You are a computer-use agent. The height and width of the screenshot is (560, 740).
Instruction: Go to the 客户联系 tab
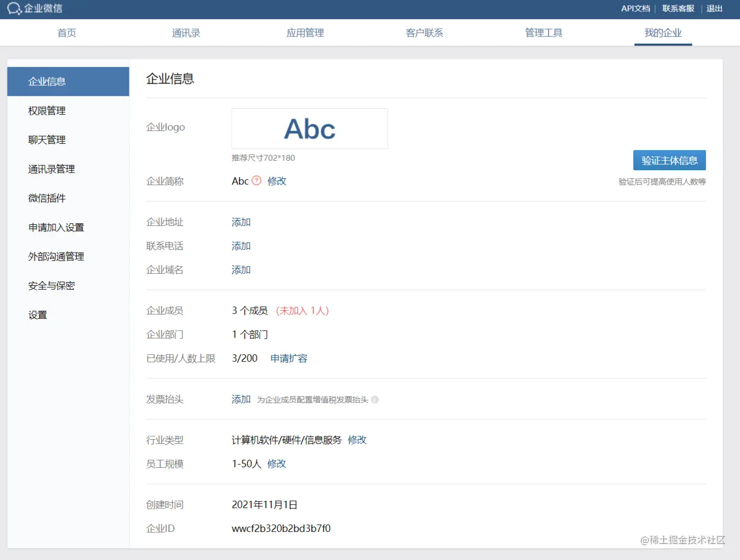tap(425, 33)
